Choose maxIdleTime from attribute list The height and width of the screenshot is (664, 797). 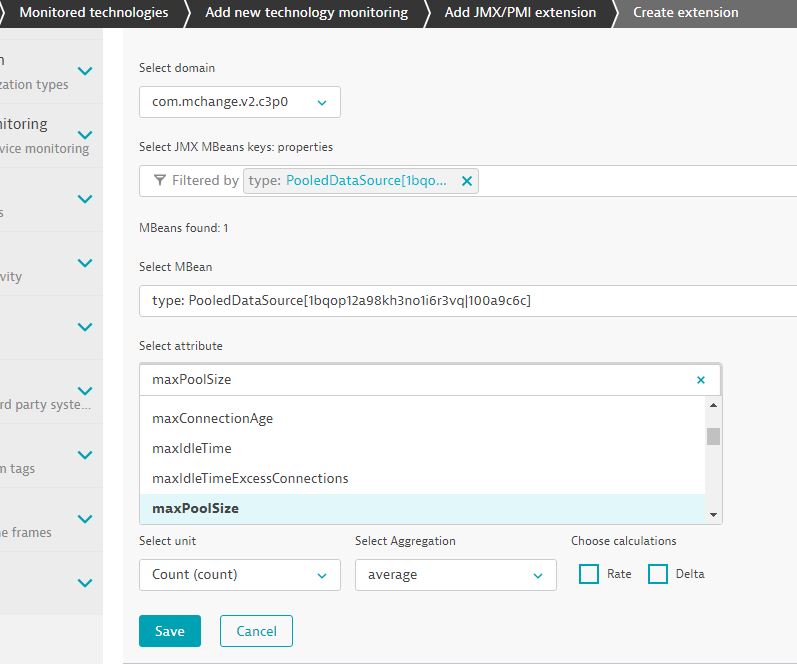[x=192, y=448]
